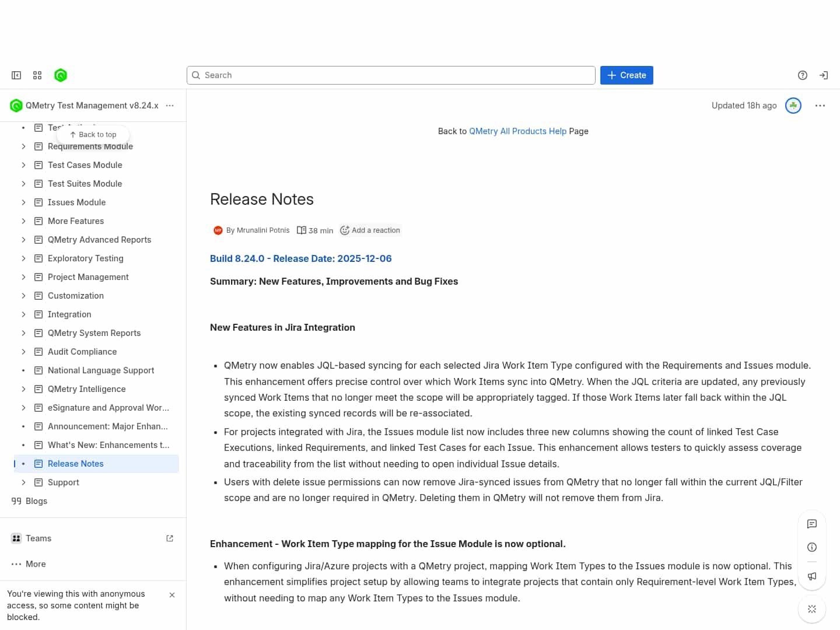
Task: Select Release Notes in the page tree
Action: click(97, 464)
